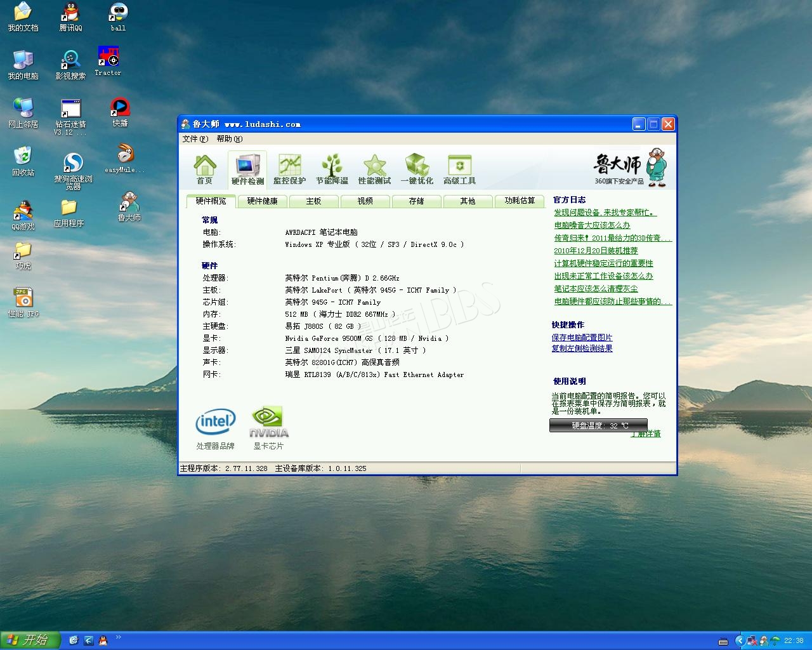This screenshot has width=812, height=650.
Task: Open link 发现问题设备,来找专家帮忙
Action: point(605,213)
